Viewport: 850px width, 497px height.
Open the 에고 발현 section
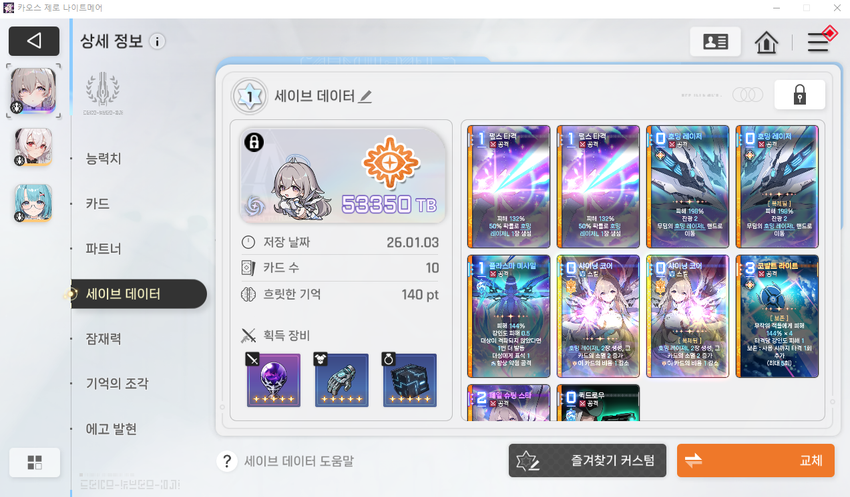point(111,429)
